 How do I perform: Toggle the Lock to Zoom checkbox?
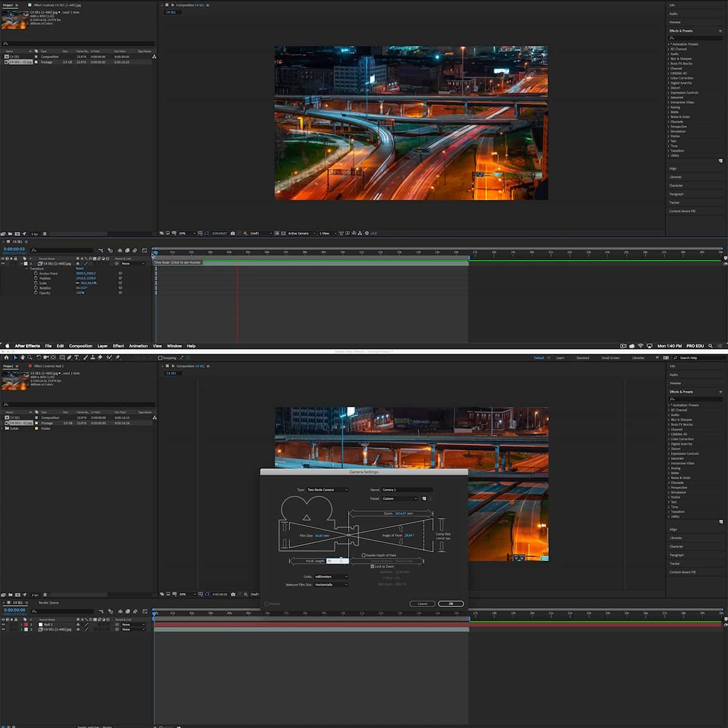tap(372, 567)
